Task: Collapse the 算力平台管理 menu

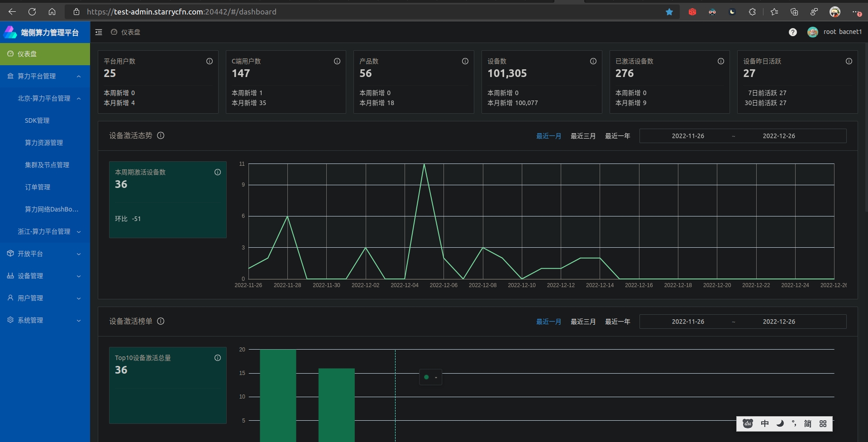Action: 45,76
